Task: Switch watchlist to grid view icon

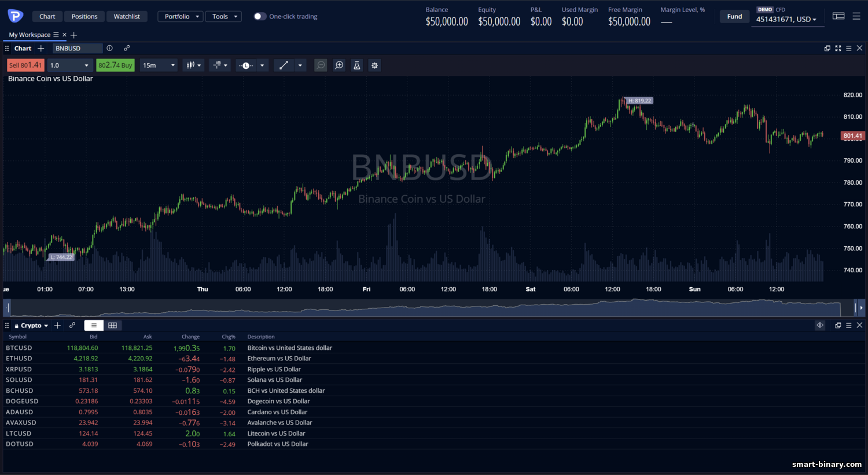Action: pyautogui.click(x=113, y=326)
